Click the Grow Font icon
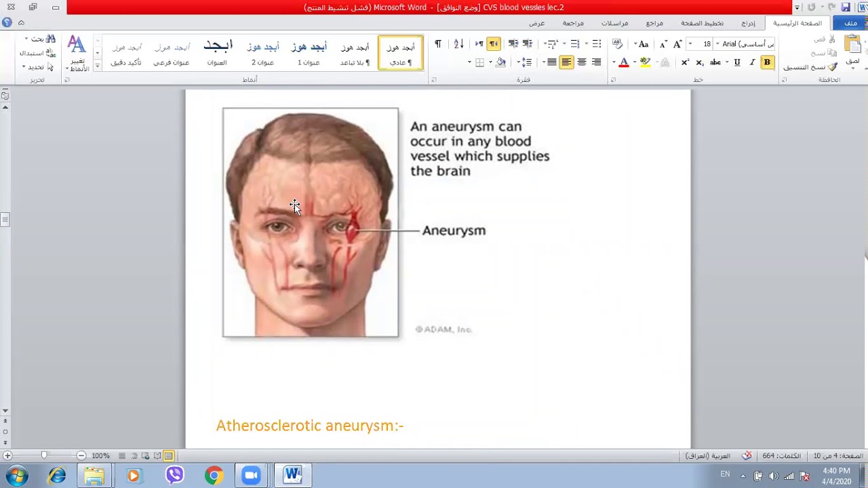This screenshot has width=868, height=488. pyautogui.click(x=677, y=44)
